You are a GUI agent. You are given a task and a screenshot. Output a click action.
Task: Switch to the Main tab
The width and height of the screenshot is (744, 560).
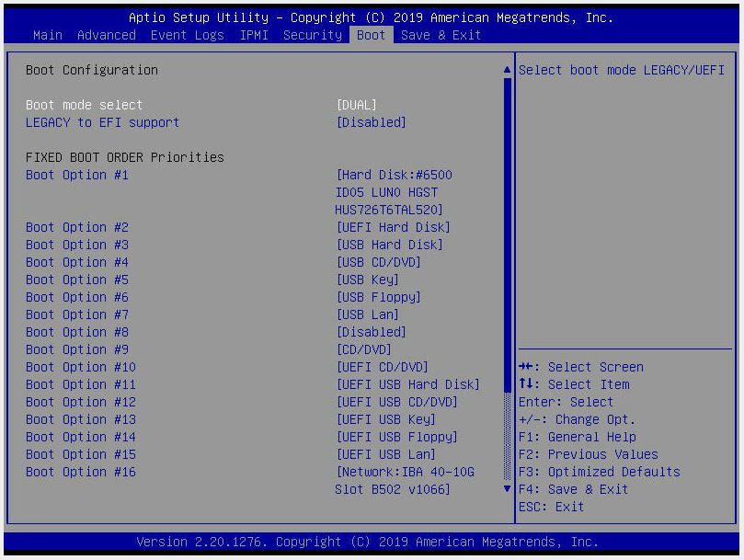click(x=47, y=35)
